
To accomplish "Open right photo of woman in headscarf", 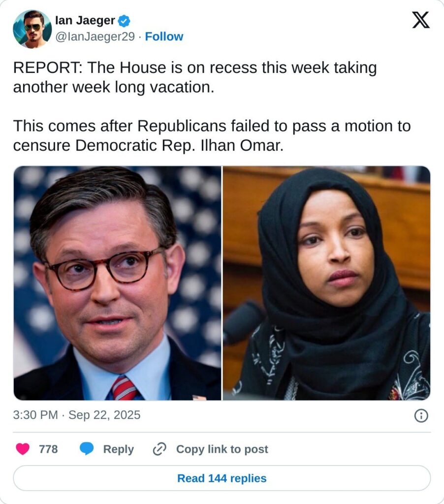I will [327, 283].
